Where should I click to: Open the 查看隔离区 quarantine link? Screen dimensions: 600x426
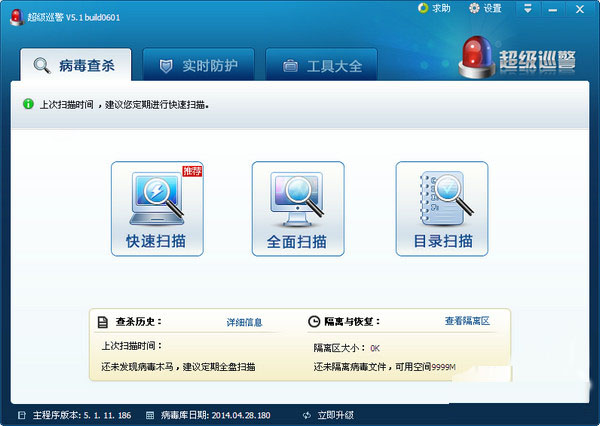pyautogui.click(x=467, y=322)
